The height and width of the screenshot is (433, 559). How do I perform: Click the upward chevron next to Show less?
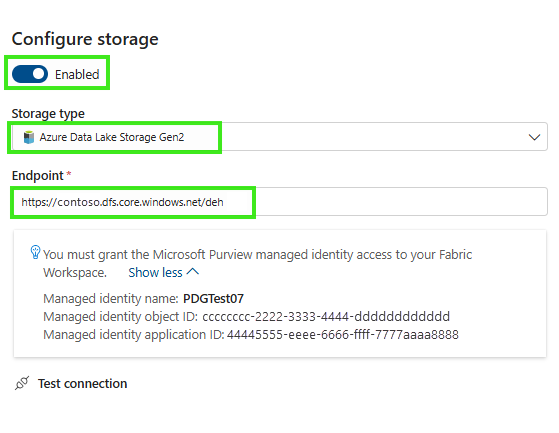coord(193,272)
